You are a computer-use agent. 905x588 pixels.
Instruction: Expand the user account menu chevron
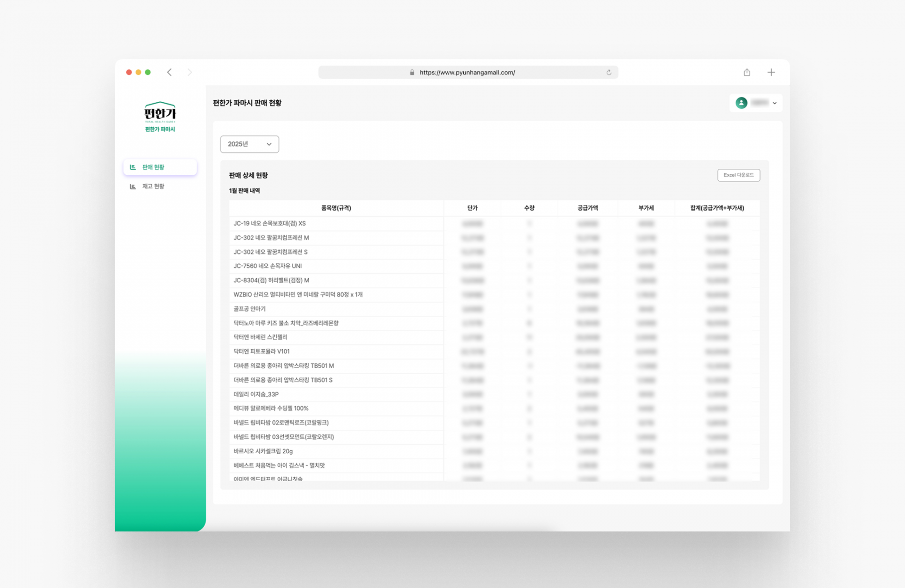[x=774, y=103]
